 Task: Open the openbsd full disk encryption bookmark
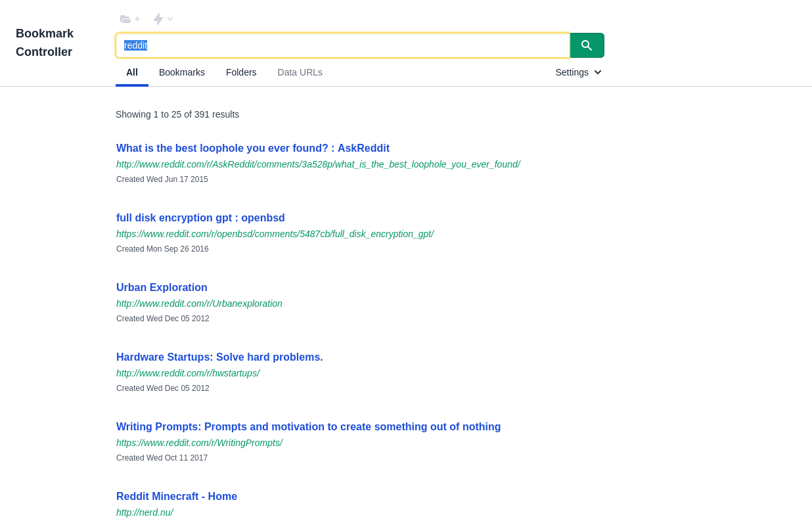coord(200,217)
